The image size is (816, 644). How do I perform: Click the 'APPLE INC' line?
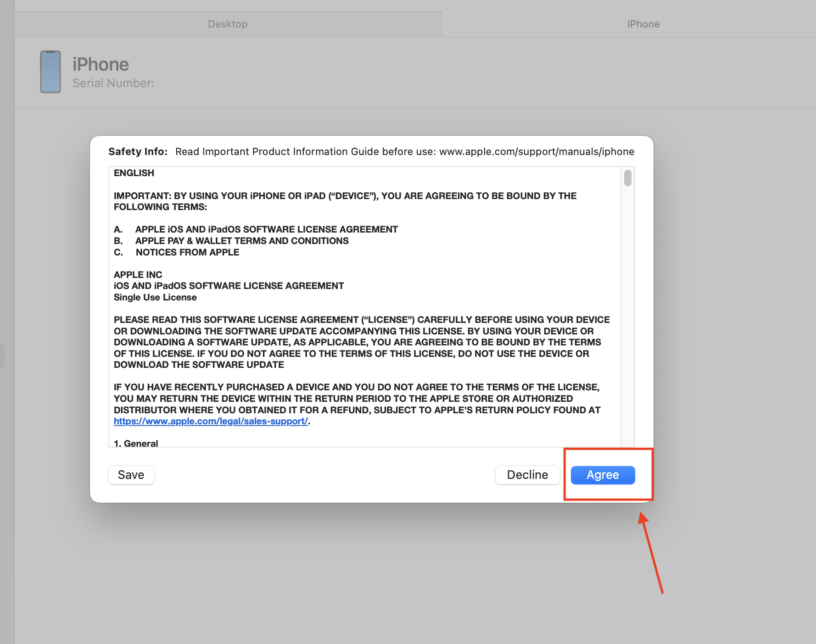(x=138, y=275)
